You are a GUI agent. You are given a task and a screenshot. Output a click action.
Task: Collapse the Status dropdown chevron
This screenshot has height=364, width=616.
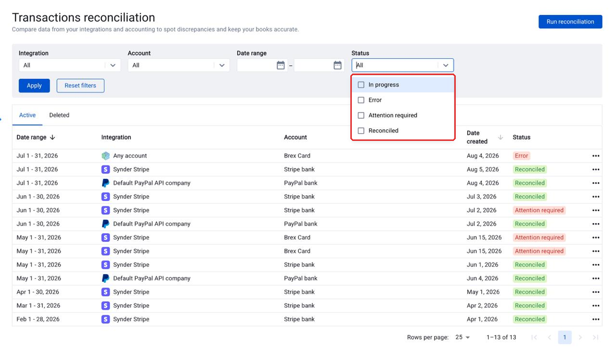click(446, 65)
